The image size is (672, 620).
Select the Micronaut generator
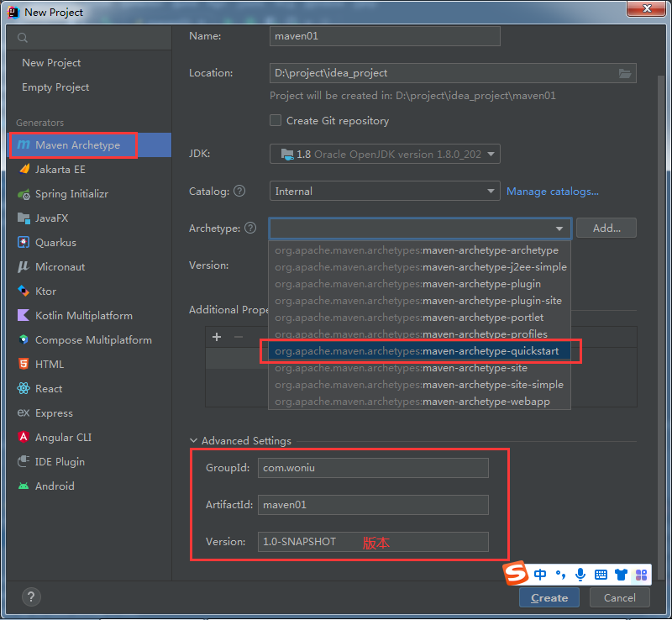click(90, 267)
